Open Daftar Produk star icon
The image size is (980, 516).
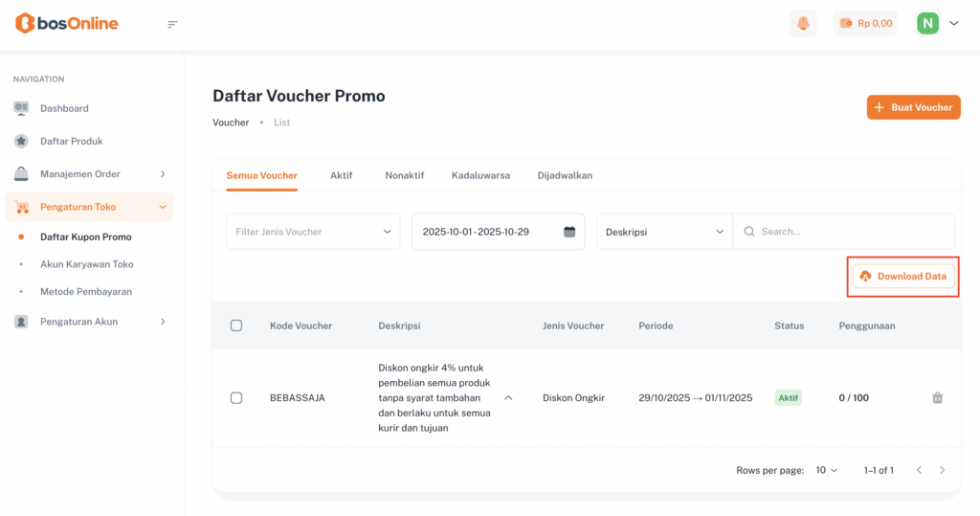click(21, 141)
